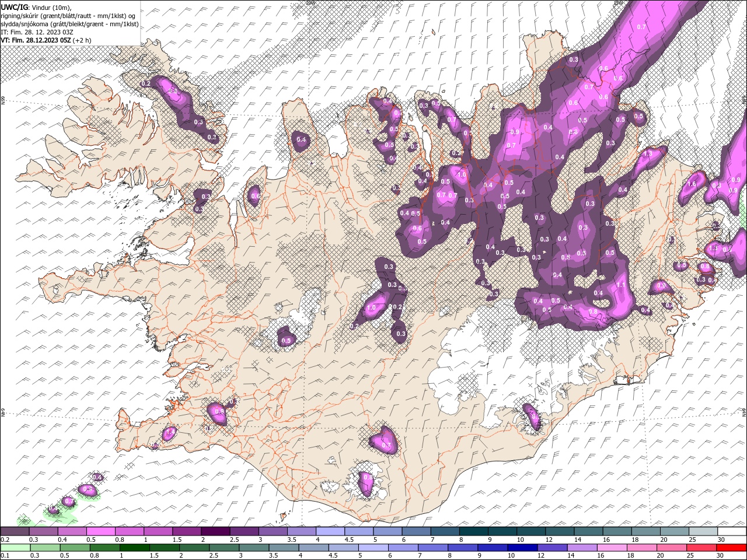Click the valid time 'VT: Fim. 28.12.2023 05Z'
Viewport: 747px width, 560px height.
(36, 40)
